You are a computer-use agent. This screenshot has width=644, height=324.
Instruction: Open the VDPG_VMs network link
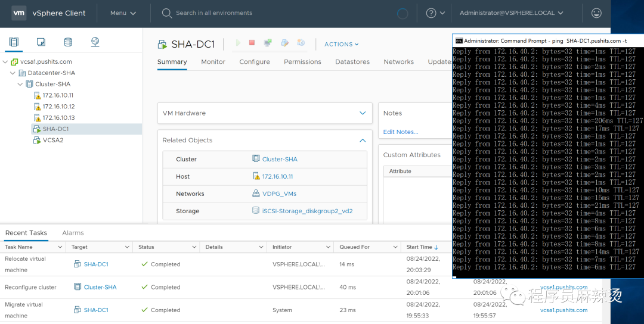pos(279,194)
